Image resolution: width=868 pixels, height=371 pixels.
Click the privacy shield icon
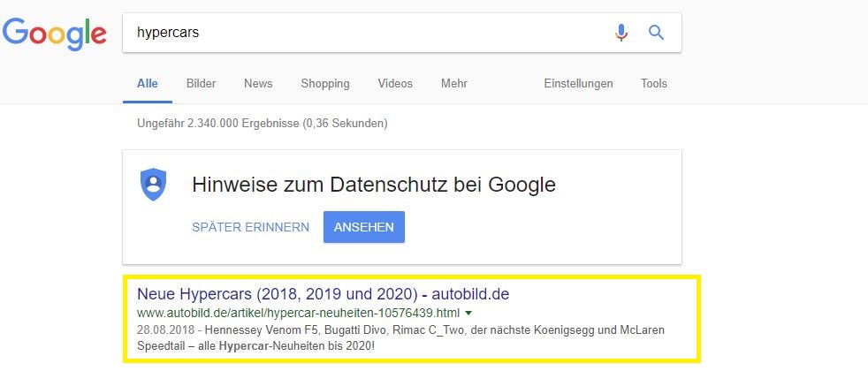coord(153,185)
